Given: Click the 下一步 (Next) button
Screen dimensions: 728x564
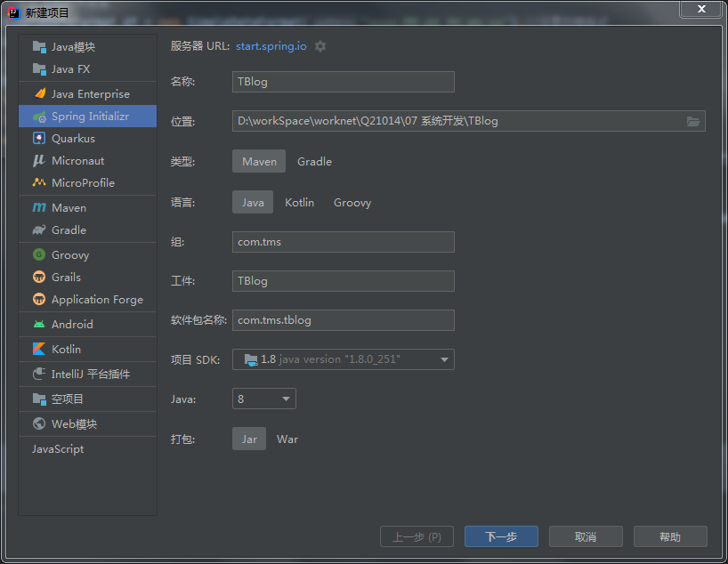Looking at the screenshot, I should pyautogui.click(x=501, y=537).
